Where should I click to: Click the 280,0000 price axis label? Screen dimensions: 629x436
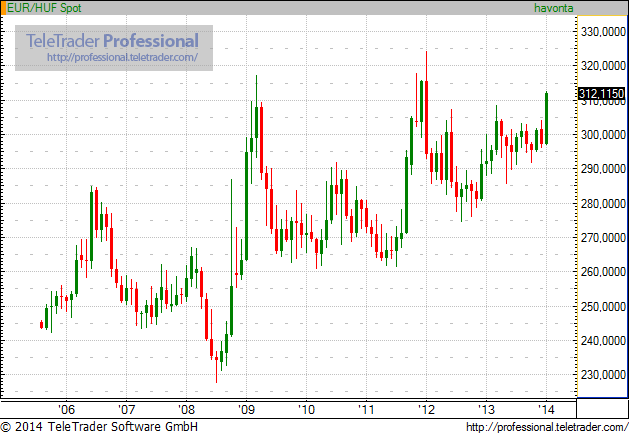[603, 203]
